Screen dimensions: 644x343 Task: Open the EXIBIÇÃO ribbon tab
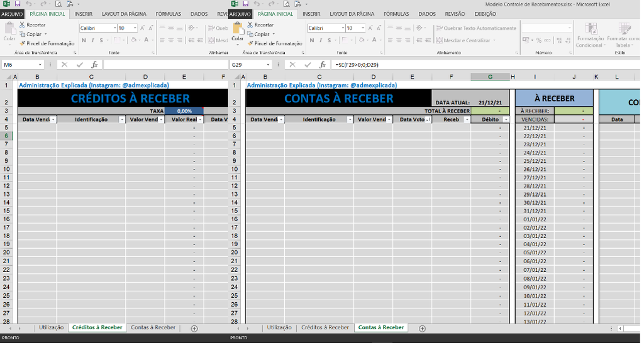[x=485, y=14]
